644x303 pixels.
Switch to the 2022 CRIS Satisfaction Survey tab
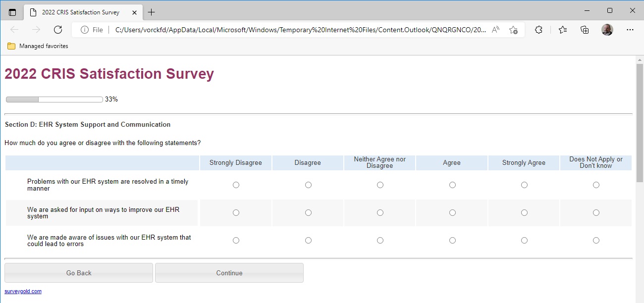[x=79, y=12]
